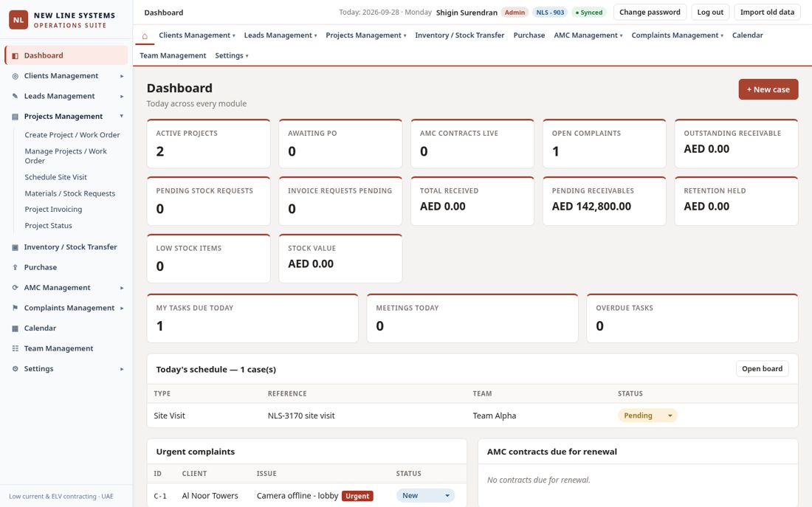The width and height of the screenshot is (812, 507).
Task: Open Projects Management top menu
Action: tap(365, 35)
